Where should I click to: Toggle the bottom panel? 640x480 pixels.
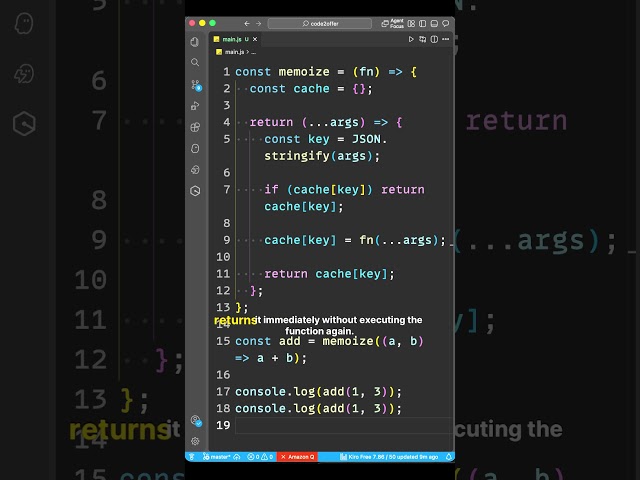[434, 24]
